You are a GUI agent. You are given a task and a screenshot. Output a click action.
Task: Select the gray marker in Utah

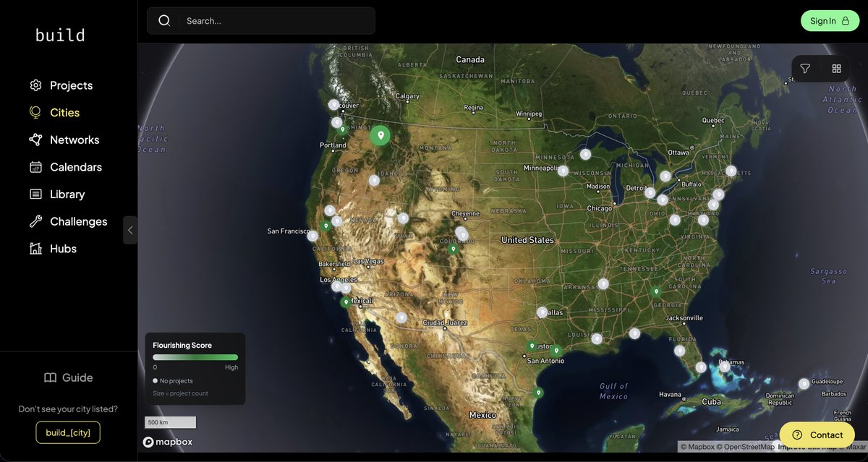coord(403,218)
